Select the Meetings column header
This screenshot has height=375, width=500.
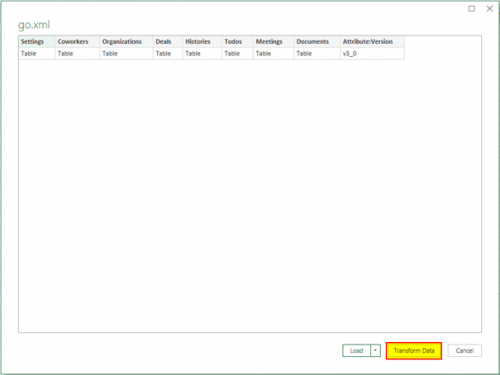273,42
